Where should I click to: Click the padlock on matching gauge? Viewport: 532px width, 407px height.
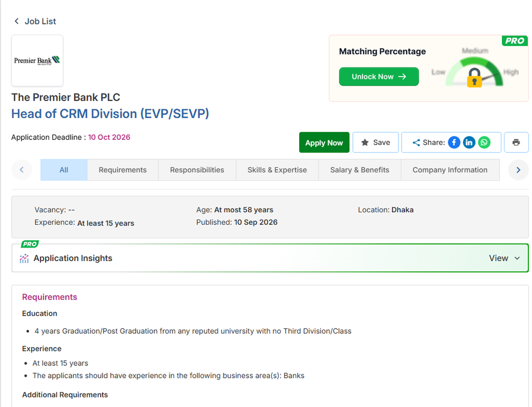click(x=474, y=78)
